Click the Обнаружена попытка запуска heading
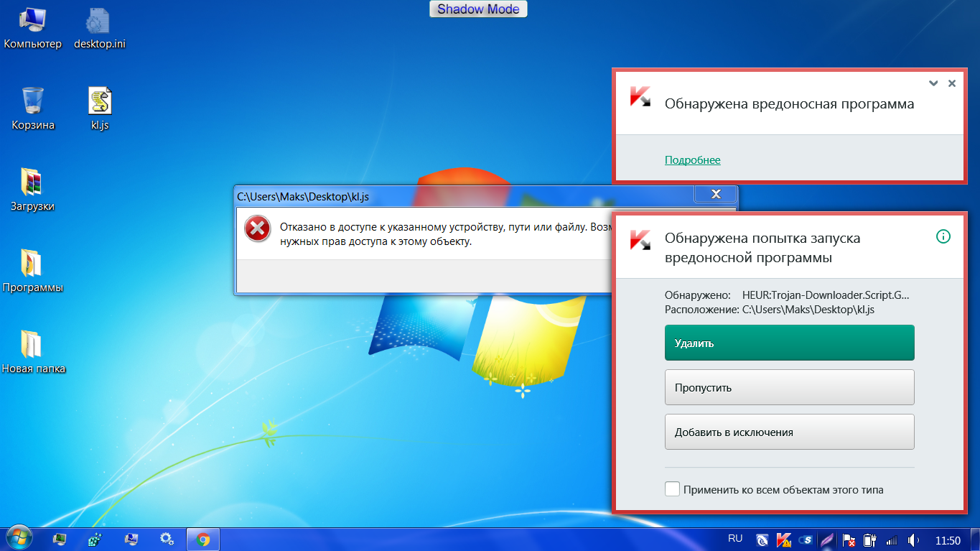Screen dimensions: 980x551 click(762, 248)
